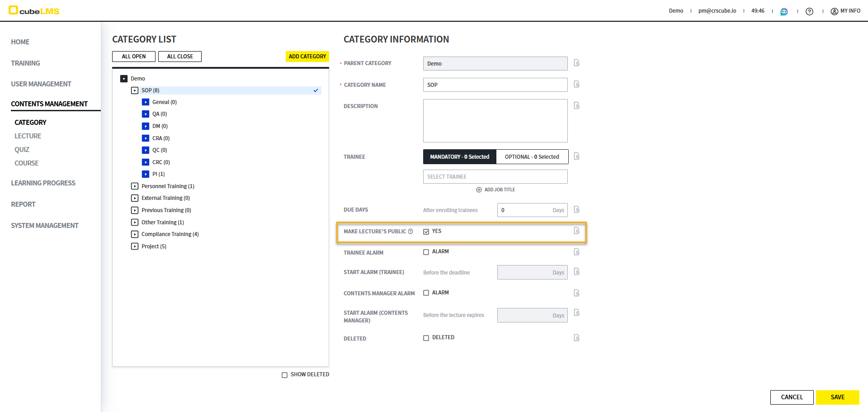This screenshot has height=412, width=868.
Task: Toggle the Show Deleted checkbox
Action: click(284, 375)
